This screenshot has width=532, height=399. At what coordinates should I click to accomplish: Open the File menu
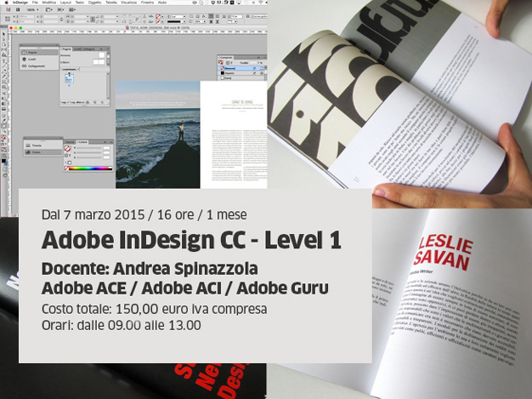coord(35,3)
